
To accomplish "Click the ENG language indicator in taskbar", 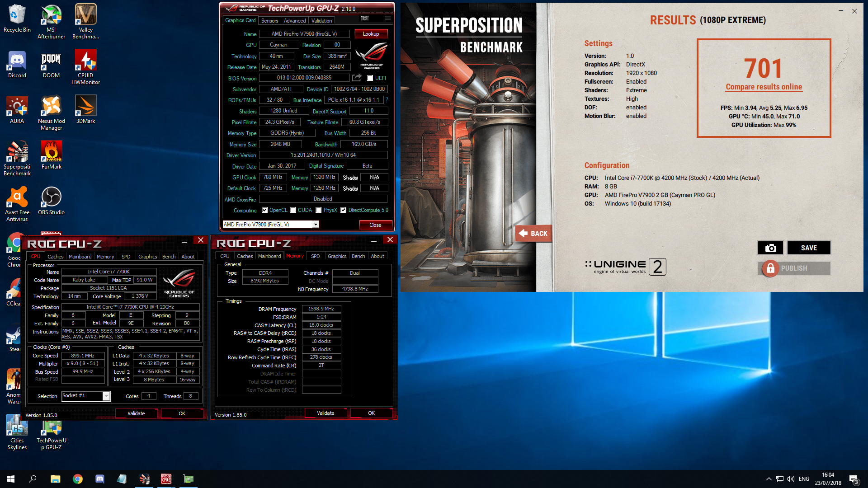I will click(804, 479).
